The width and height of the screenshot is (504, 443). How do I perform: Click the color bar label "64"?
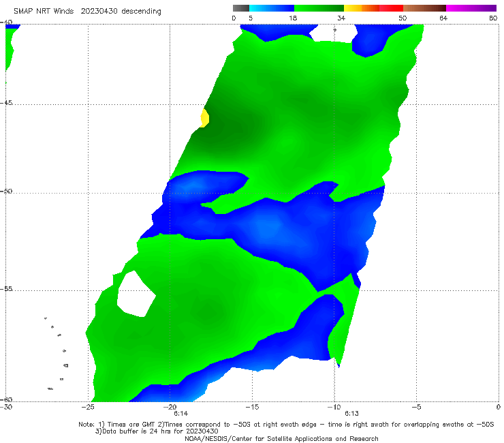coord(443,18)
